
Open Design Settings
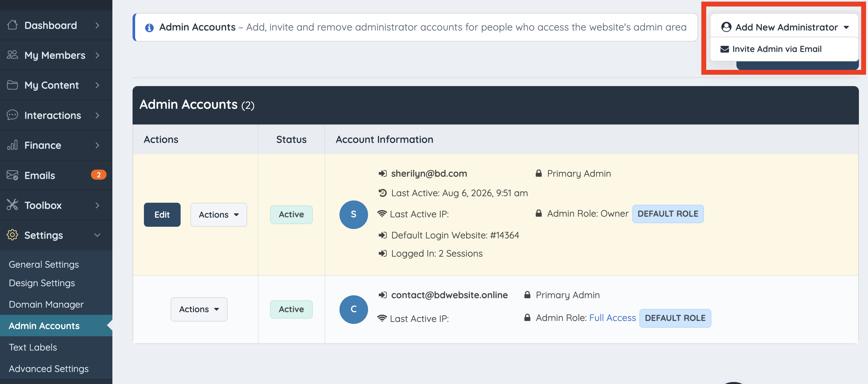tap(42, 283)
